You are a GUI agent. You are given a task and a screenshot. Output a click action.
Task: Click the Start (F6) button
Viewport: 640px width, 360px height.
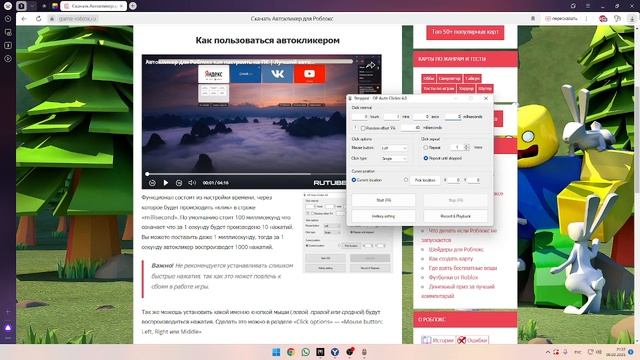point(383,200)
